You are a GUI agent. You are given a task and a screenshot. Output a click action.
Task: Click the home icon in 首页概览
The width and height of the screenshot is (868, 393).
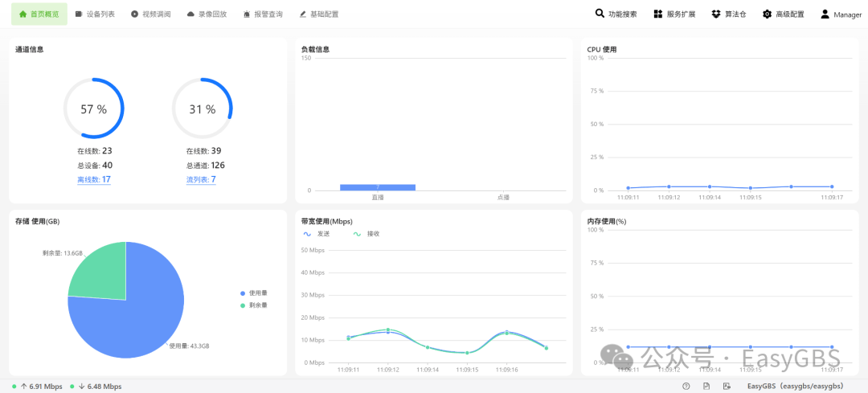tap(23, 14)
